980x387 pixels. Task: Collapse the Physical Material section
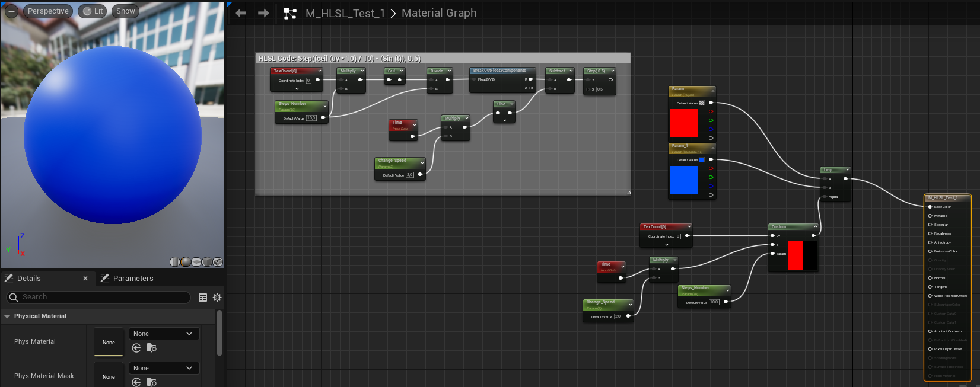[7, 316]
